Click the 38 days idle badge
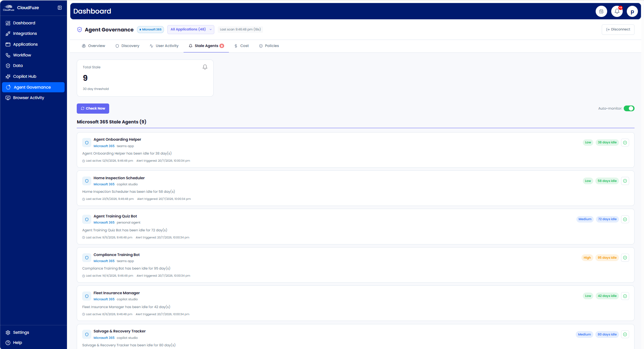The image size is (644, 349). (x=607, y=142)
